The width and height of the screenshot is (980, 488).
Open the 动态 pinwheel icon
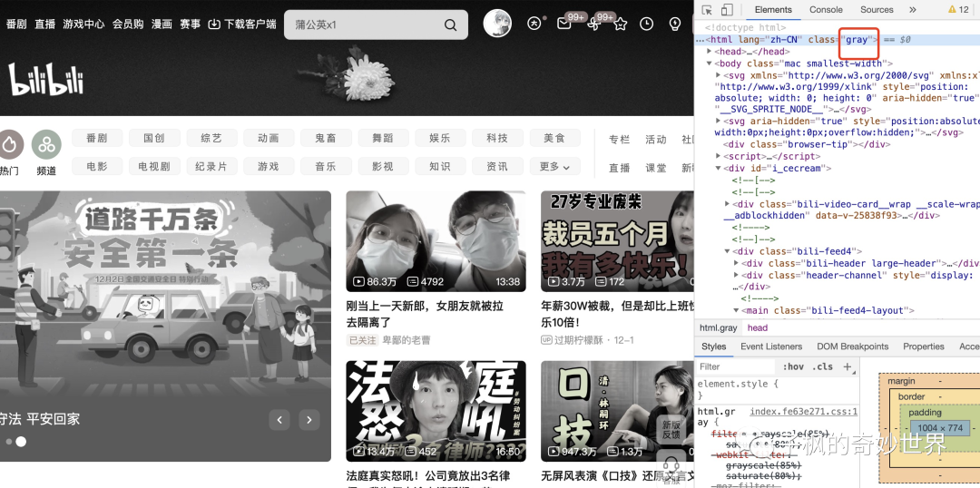[593, 24]
